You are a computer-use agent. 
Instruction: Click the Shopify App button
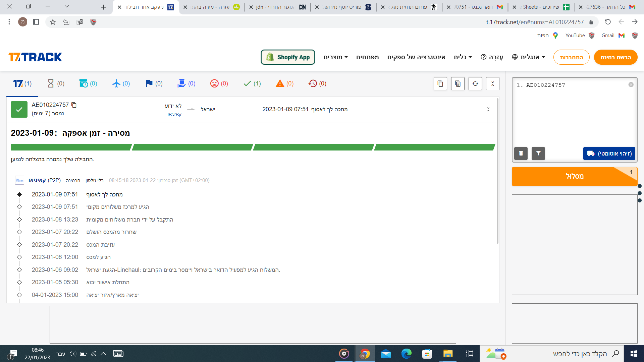288,57
